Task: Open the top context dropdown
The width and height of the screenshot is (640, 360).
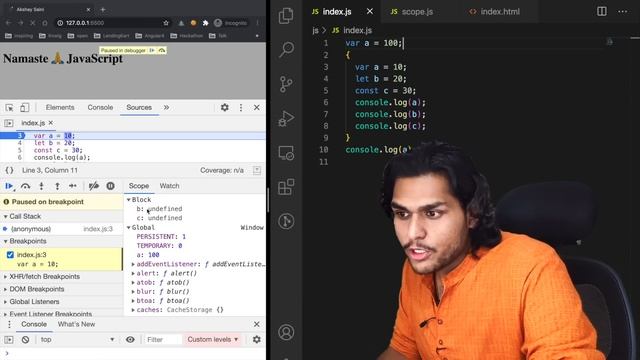Action: [78, 340]
